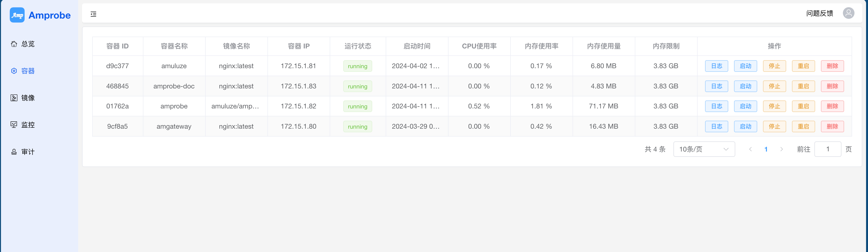Click the monitor chart icon beside 监控
Image resolution: width=868 pixels, height=252 pixels.
(x=14, y=125)
